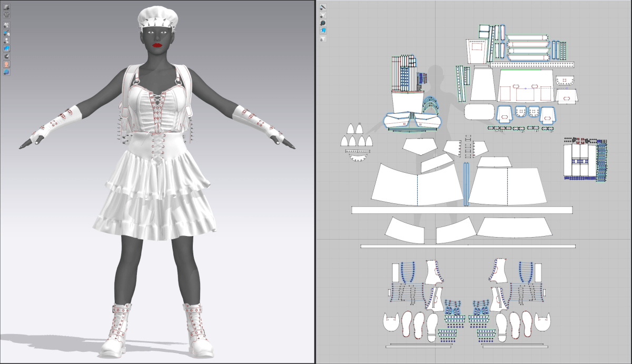Click the grey T-shirt icon in 3D toolbar
The image size is (632, 364).
[x=7, y=14]
